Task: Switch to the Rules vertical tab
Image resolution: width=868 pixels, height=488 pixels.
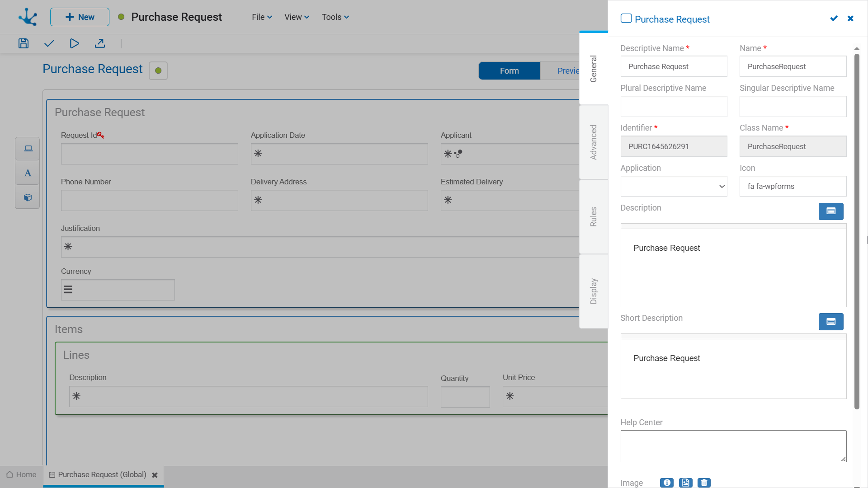Action: click(x=594, y=216)
